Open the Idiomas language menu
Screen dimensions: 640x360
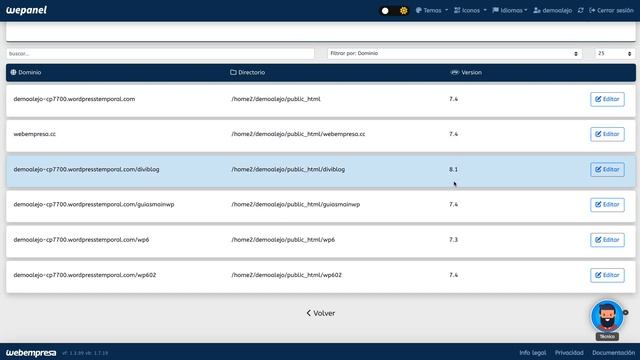point(510,11)
